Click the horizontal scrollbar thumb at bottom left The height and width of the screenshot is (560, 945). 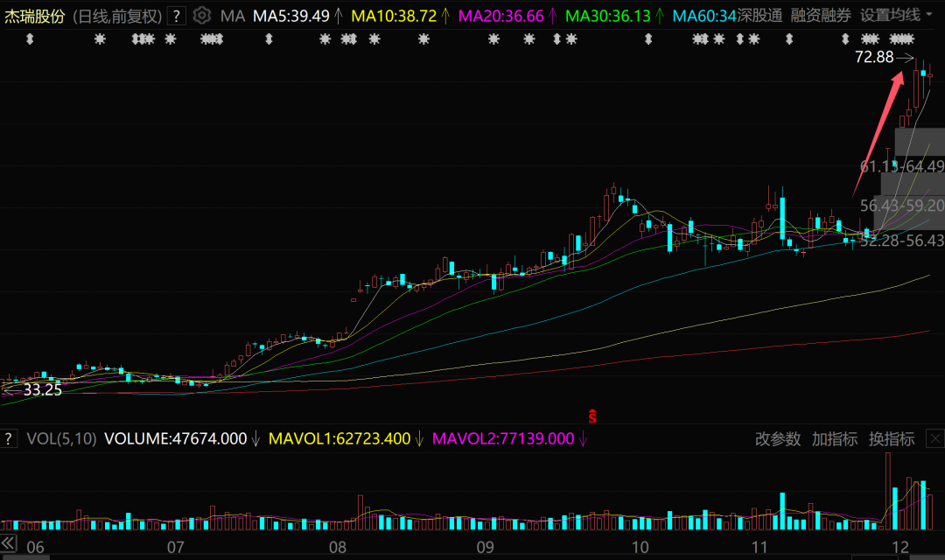[24, 557]
